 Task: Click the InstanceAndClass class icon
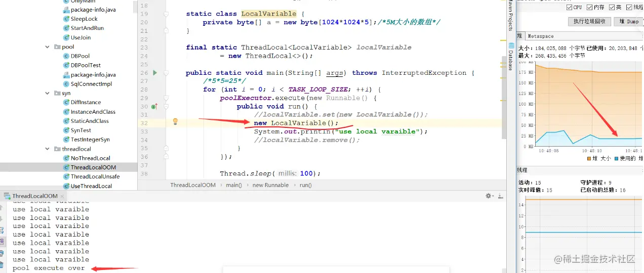pos(66,112)
